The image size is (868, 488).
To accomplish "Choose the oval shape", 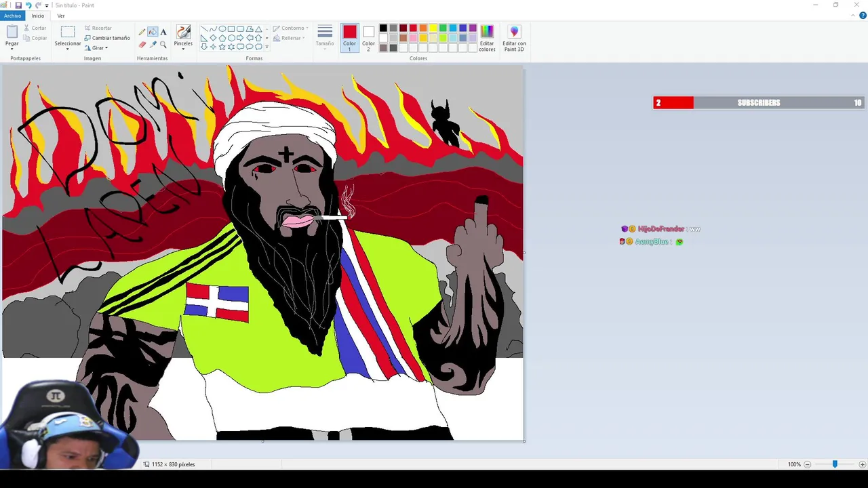I will click(222, 29).
